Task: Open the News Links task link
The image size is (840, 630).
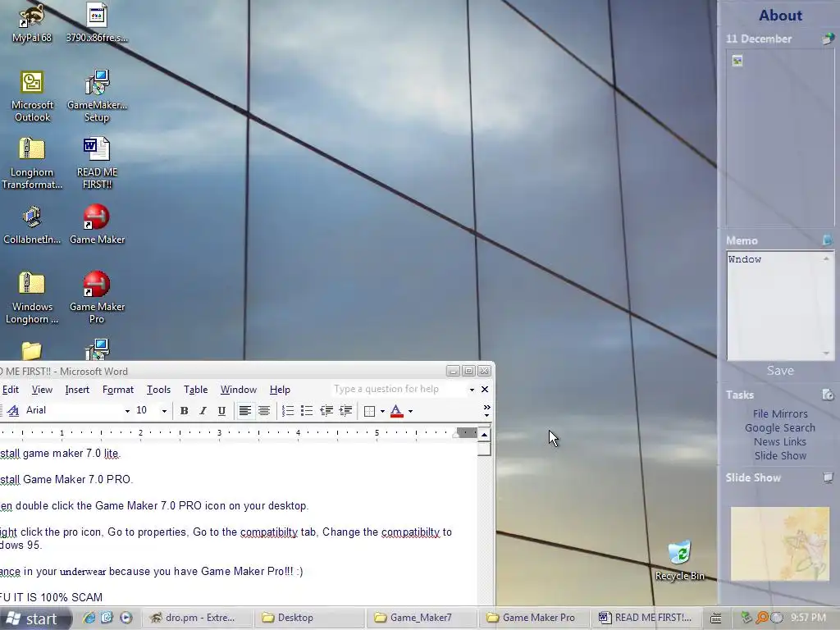Action: 780,441
